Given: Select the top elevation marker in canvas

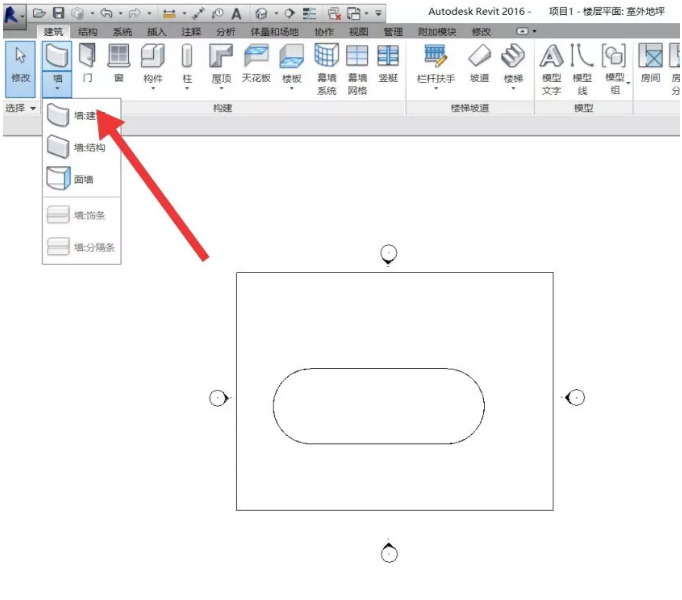Looking at the screenshot, I should coord(388,255).
